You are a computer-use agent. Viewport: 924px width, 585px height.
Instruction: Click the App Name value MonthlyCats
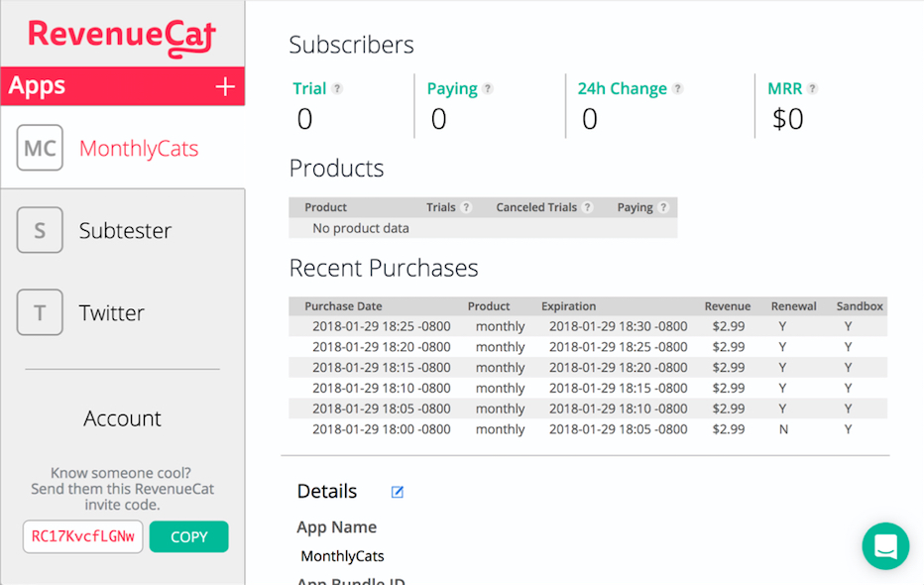342,556
